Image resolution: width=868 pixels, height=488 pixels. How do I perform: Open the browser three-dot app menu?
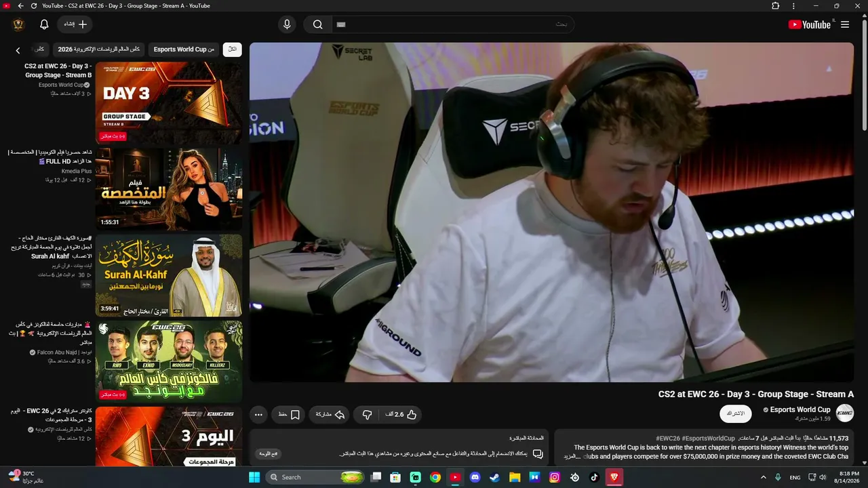(793, 6)
